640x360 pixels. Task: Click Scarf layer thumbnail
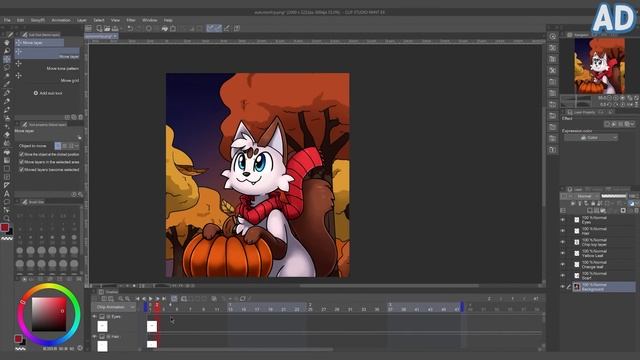[577, 276]
